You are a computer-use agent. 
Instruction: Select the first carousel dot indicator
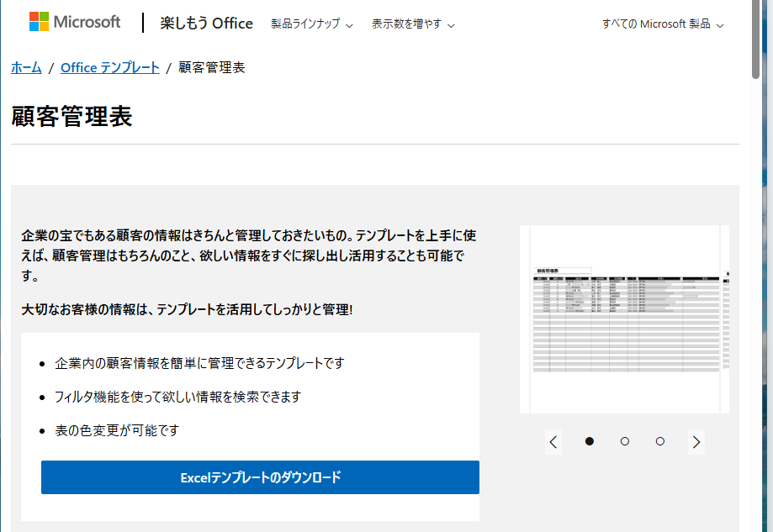pos(589,441)
